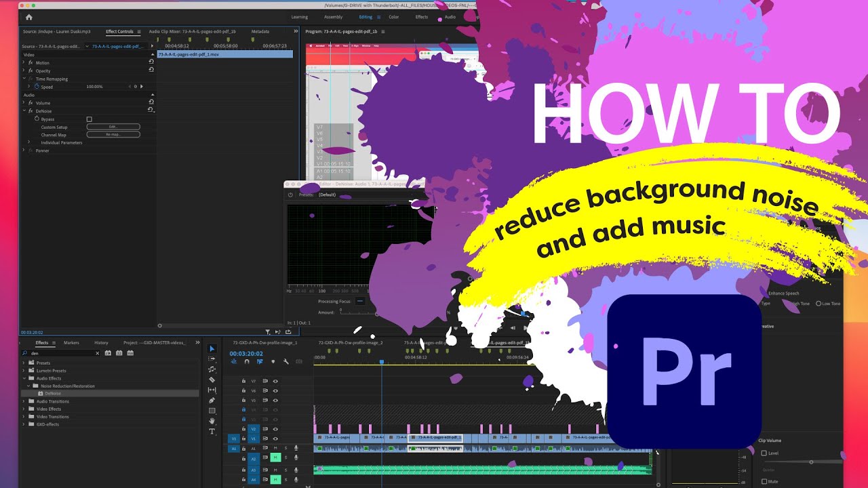Image resolution: width=868 pixels, height=488 pixels.
Task: Solo audio track A3
Action: (285, 470)
